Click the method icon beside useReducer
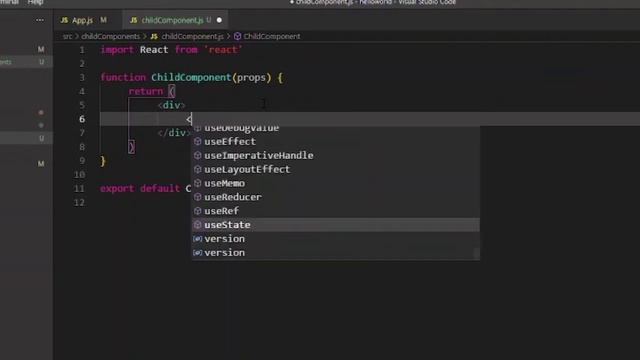This screenshot has width=640, height=360. tap(198, 197)
